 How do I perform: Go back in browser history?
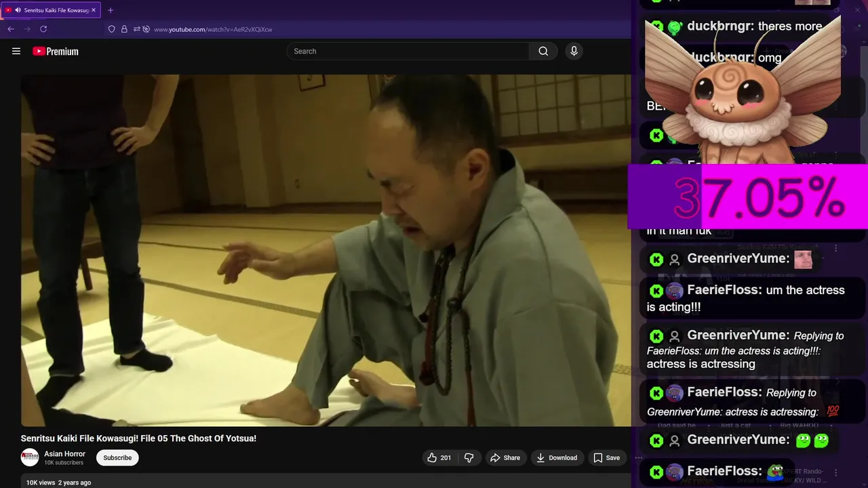click(11, 29)
